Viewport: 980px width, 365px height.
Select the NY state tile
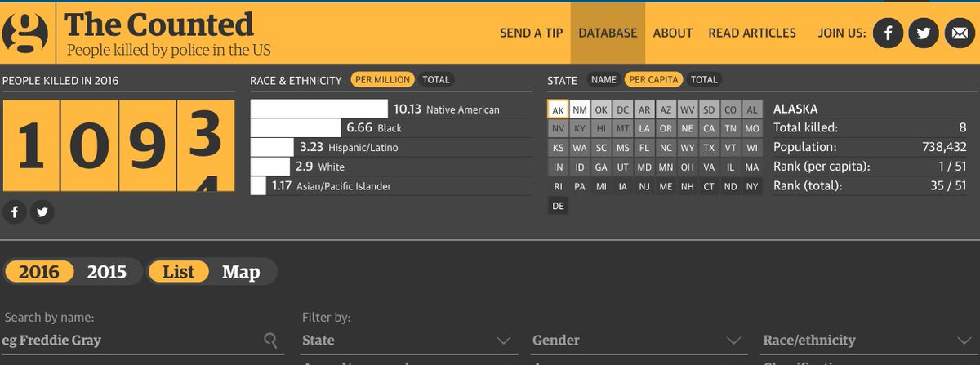[752, 186]
